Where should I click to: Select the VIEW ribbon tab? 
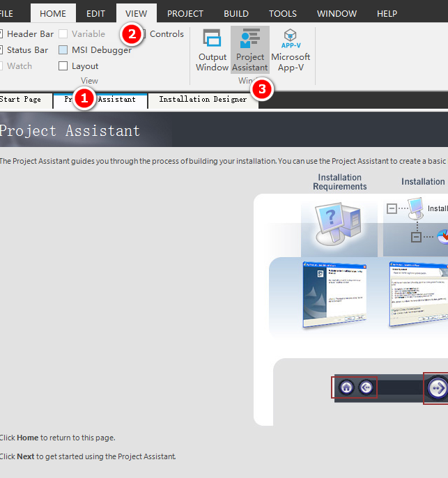point(137,13)
